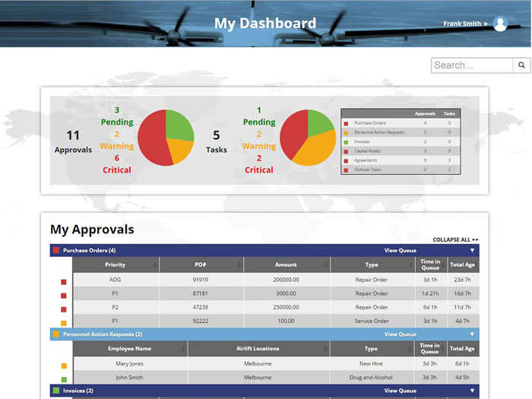
Task: Click the Tasks pie chart
Action: tap(308, 138)
